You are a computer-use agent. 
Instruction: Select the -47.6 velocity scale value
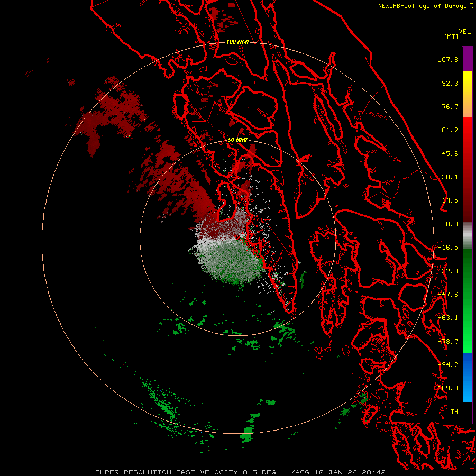[x=448, y=295]
